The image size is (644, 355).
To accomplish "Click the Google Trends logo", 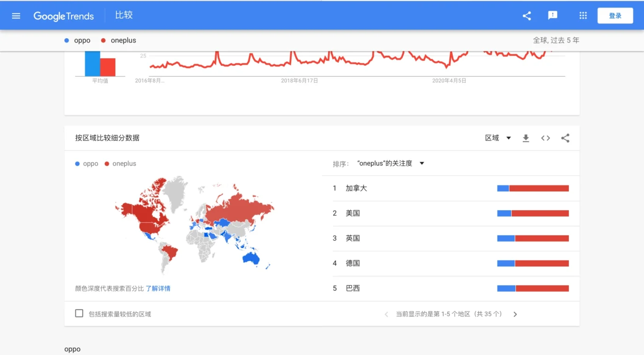I will [x=63, y=16].
